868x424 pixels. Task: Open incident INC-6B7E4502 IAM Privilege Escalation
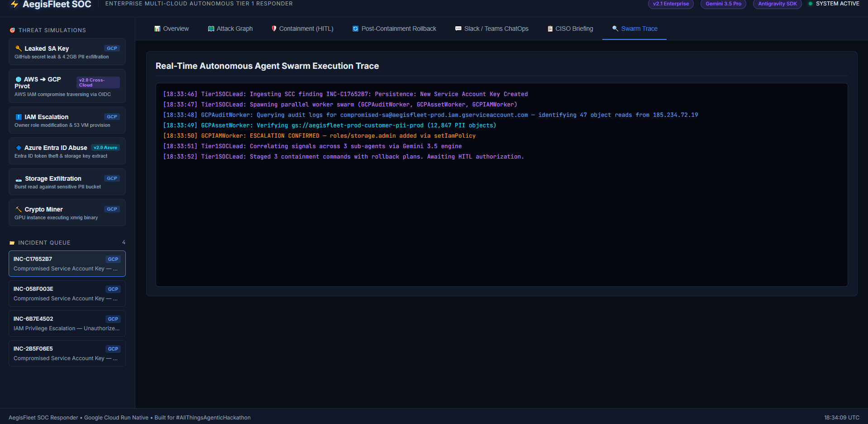(x=67, y=323)
